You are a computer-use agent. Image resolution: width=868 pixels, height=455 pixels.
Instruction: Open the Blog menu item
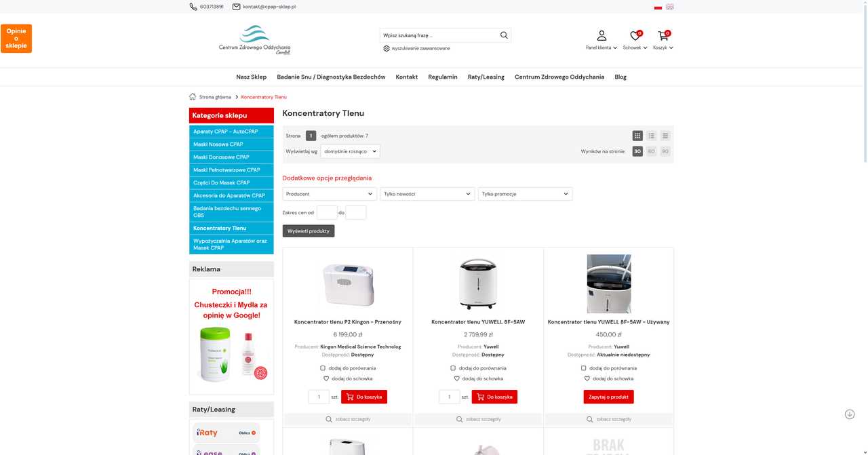click(620, 77)
